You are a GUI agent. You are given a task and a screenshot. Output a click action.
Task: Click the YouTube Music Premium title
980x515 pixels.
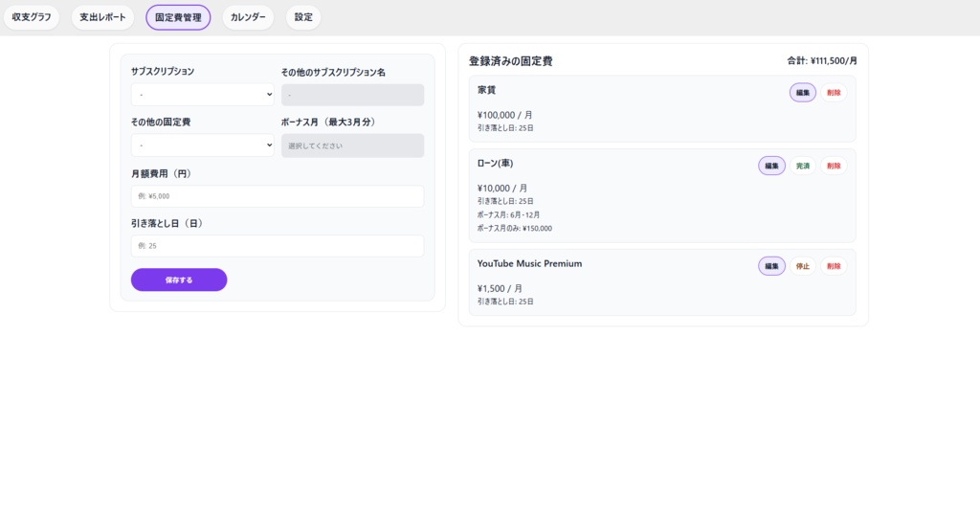[529, 264]
